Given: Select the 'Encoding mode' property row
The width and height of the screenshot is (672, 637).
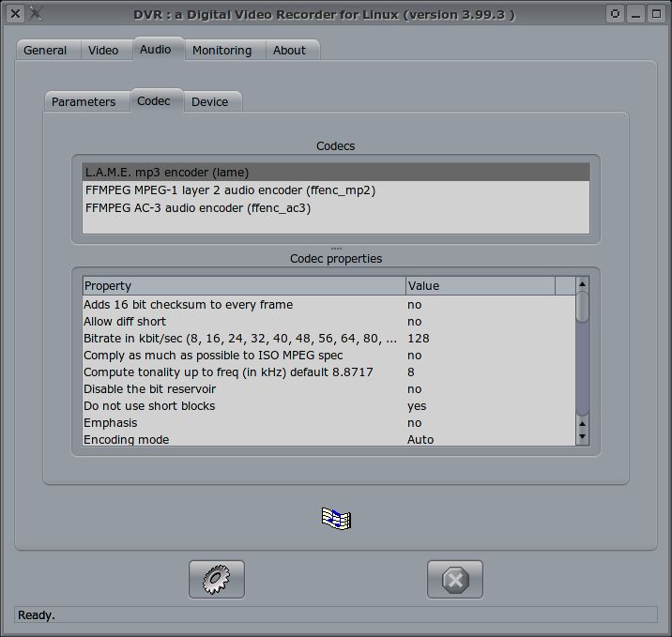Looking at the screenshot, I should point(329,439).
